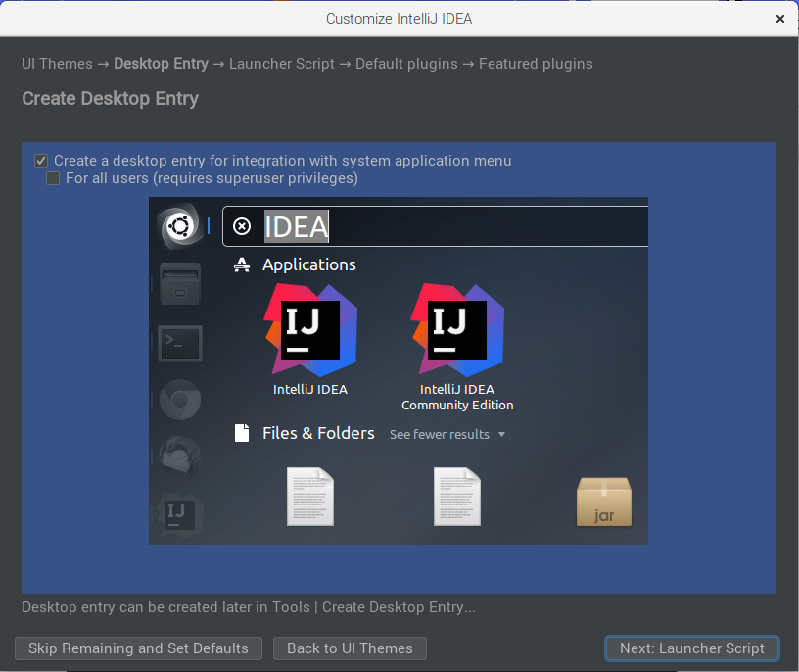Click the jar package file icon
This screenshot has height=672, width=799.
tap(604, 502)
